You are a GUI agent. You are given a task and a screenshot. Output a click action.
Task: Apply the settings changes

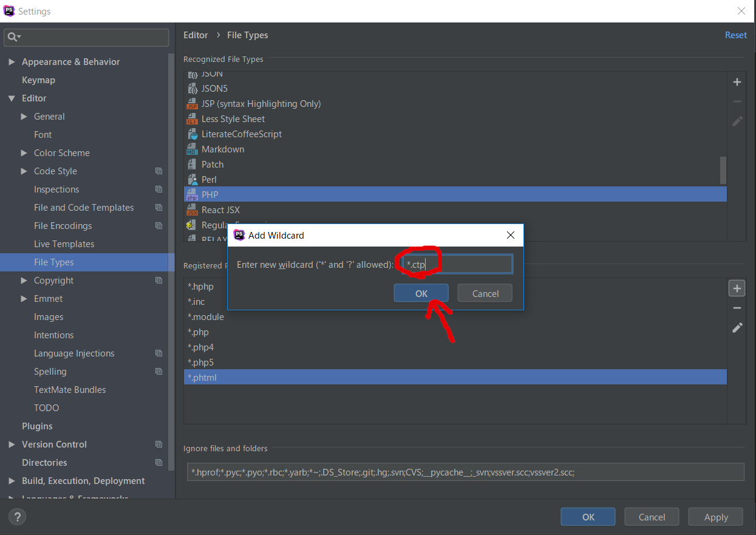716,517
